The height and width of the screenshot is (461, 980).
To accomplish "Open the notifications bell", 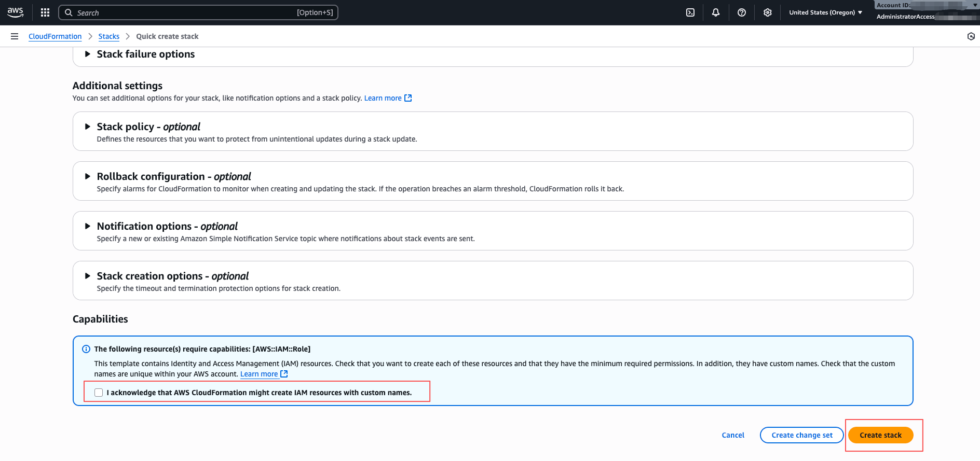I will tap(716, 12).
